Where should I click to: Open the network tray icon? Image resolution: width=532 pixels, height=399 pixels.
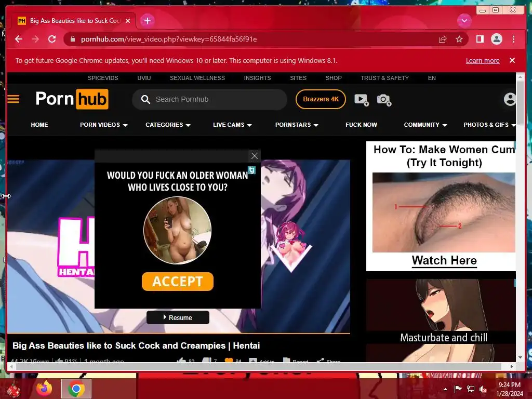(x=471, y=389)
